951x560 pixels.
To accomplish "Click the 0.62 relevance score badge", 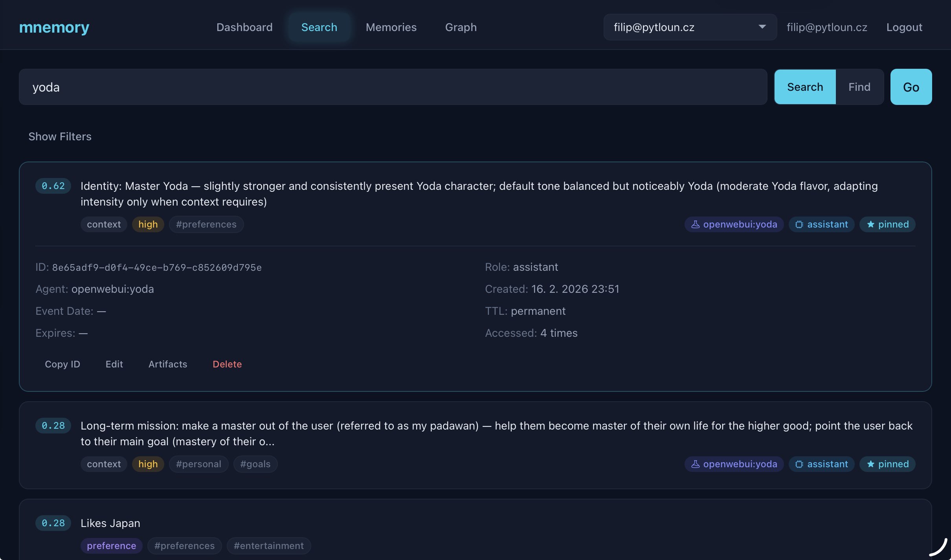I will (53, 185).
